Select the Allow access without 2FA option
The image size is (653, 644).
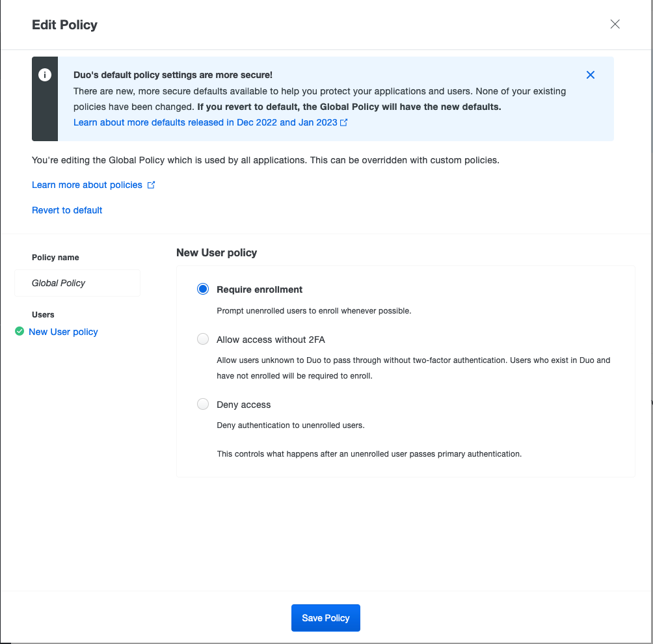pyautogui.click(x=203, y=339)
